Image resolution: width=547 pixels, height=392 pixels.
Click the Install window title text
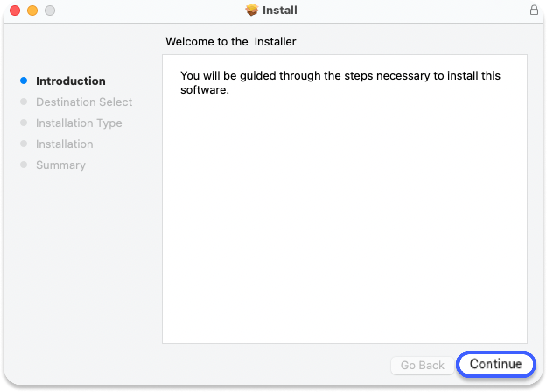pos(280,10)
